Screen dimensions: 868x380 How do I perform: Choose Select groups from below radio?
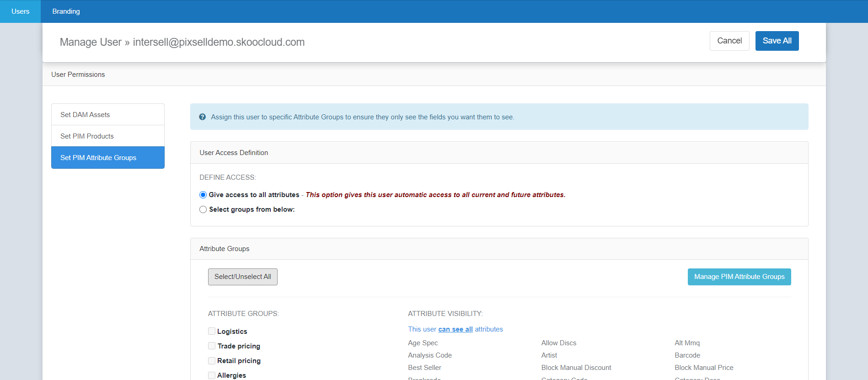pos(203,209)
